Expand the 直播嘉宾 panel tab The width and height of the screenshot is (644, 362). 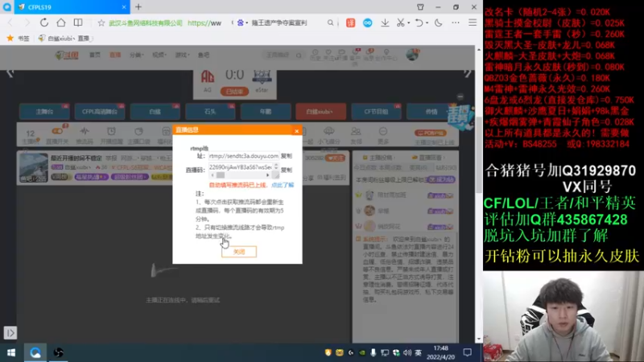point(429,158)
